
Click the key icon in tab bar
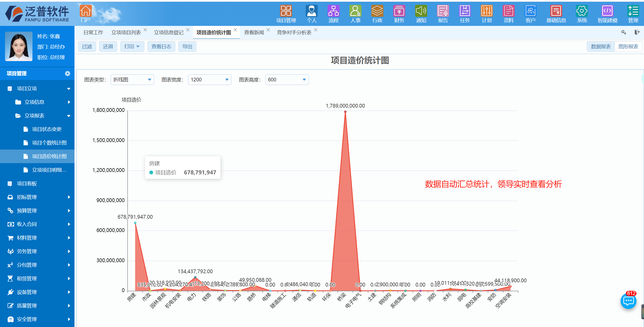coord(624,32)
